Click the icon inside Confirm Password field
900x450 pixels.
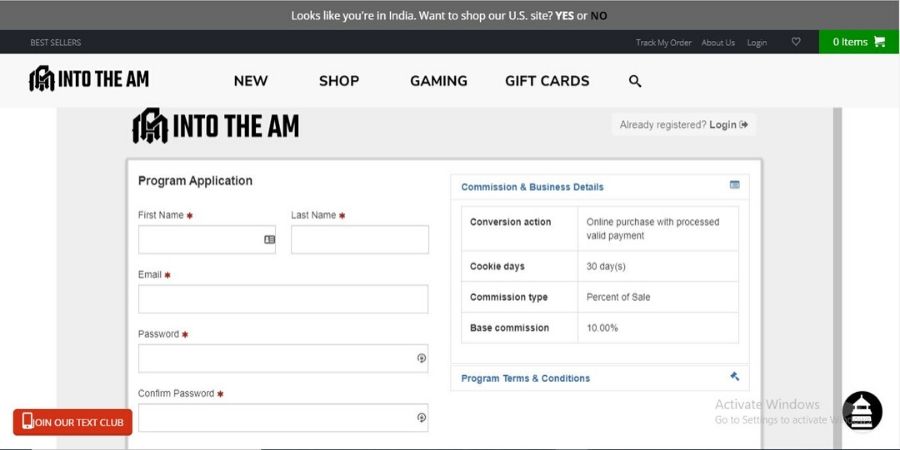[421, 418]
